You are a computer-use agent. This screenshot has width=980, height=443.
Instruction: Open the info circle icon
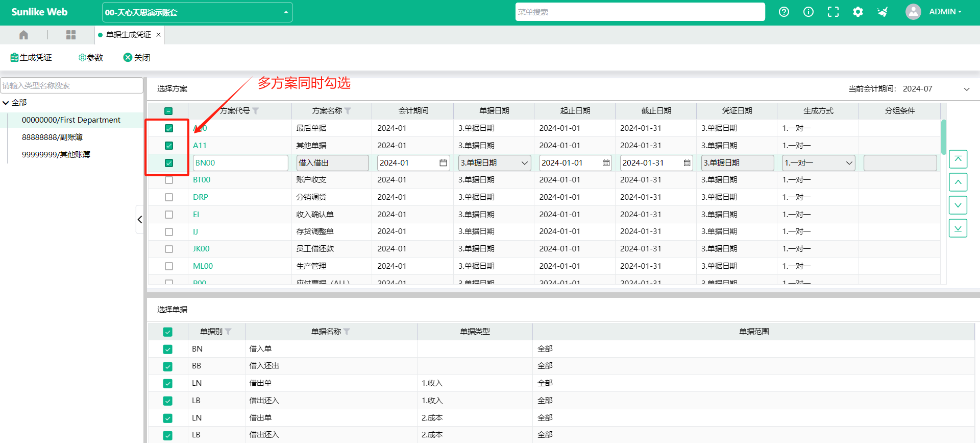(x=808, y=12)
